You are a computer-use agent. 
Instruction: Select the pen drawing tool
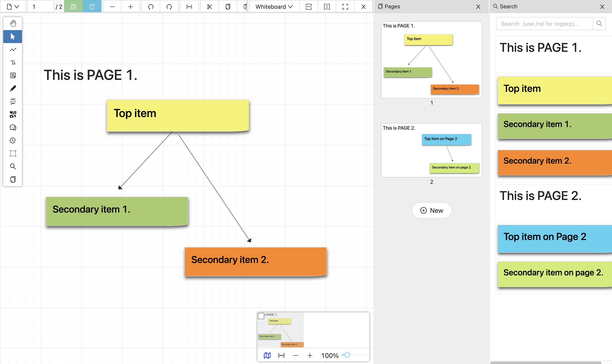click(x=13, y=89)
